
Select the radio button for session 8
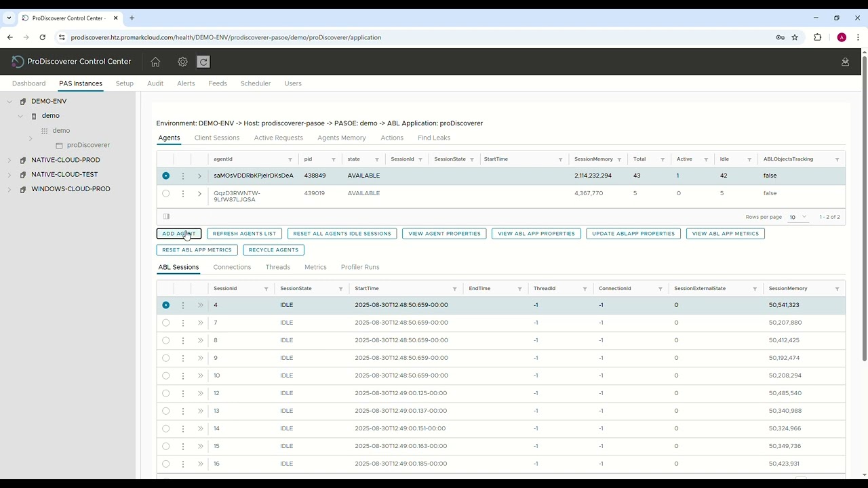point(166,340)
